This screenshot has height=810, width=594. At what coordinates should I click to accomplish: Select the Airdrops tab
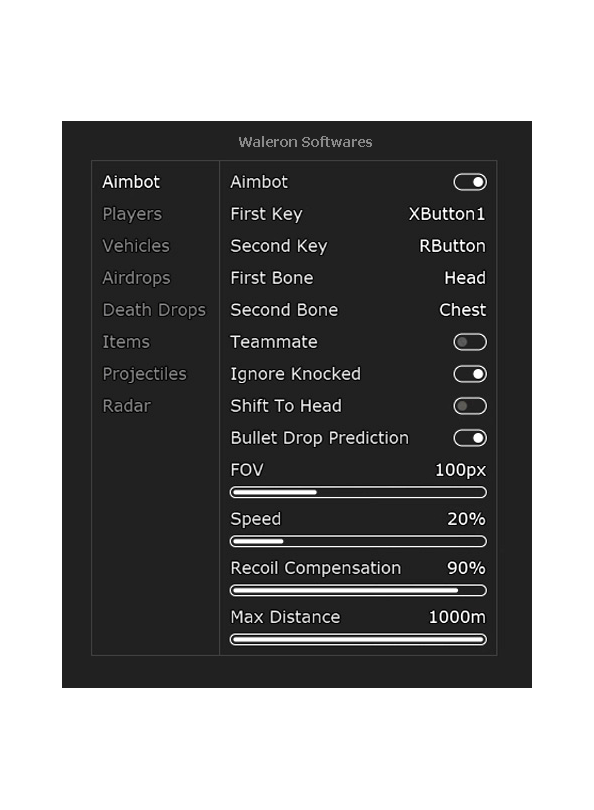(x=136, y=278)
